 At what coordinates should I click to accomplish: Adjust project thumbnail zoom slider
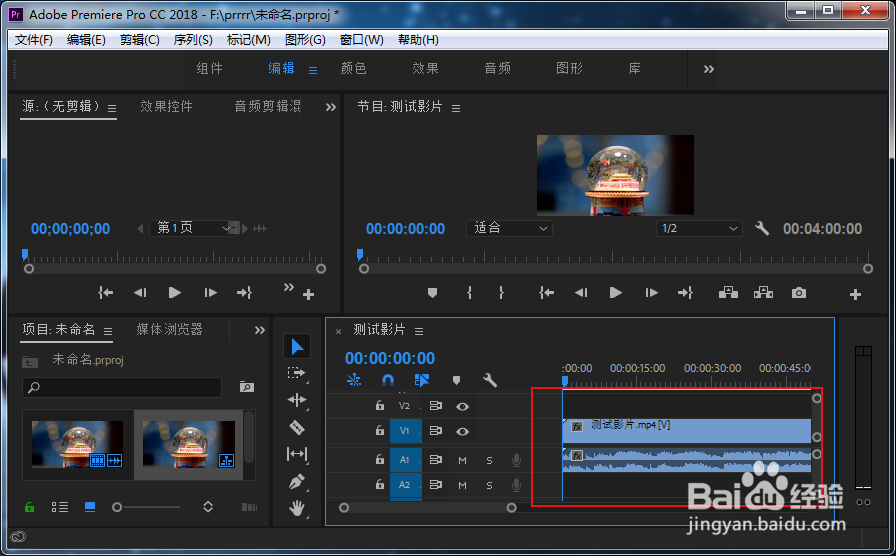coord(148,507)
